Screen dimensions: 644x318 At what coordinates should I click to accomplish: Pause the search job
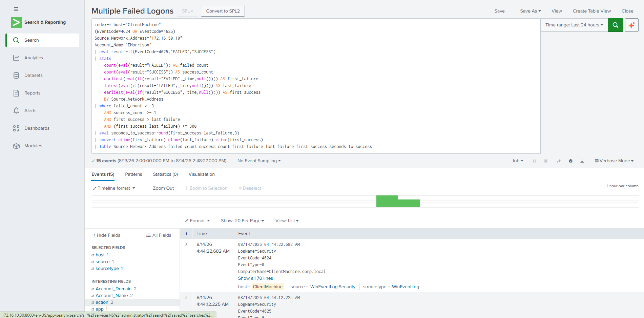tap(534, 161)
